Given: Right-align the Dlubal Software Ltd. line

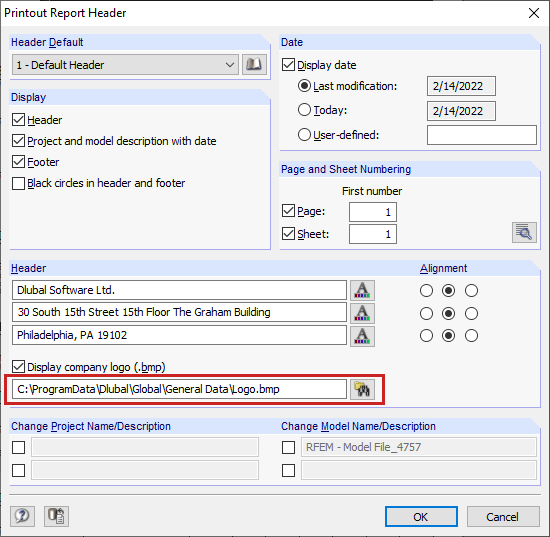Looking at the screenshot, I should 471,290.
